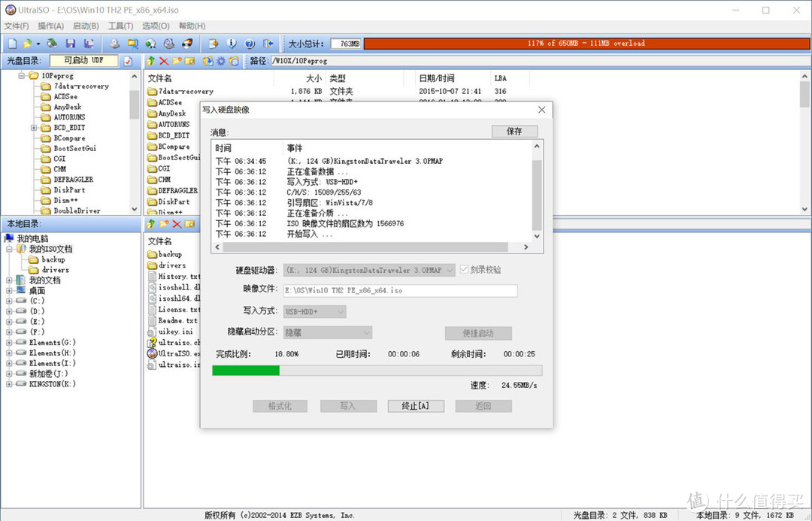Open the 硬盘驱动器 drive dropdown
Image resolution: width=812 pixels, height=521 pixels.
449,270
